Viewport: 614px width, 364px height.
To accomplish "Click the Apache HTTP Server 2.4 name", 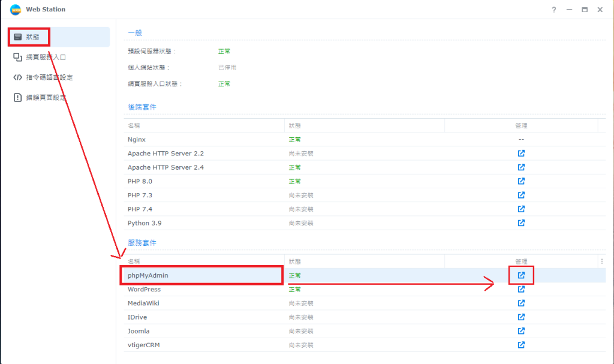I will 165,167.
